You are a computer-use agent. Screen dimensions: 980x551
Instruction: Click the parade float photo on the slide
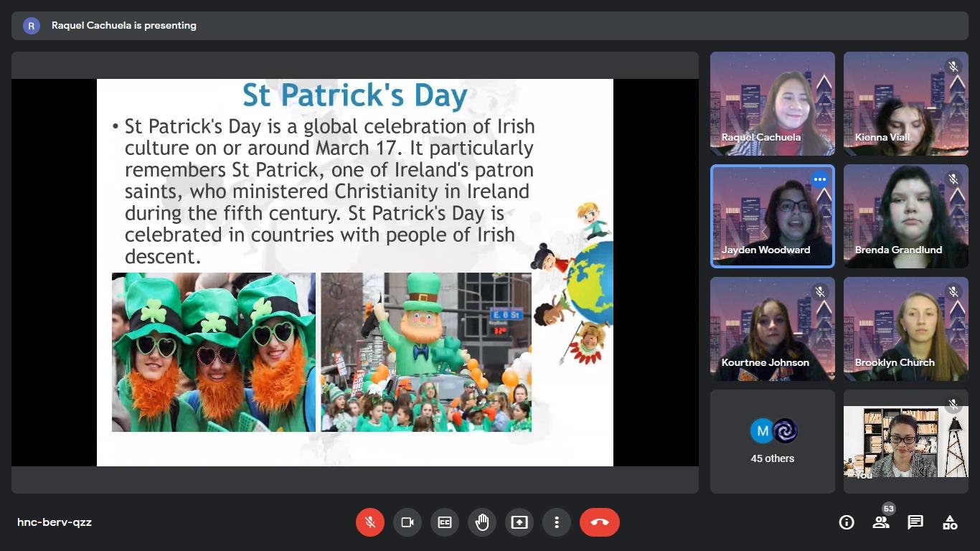click(426, 352)
